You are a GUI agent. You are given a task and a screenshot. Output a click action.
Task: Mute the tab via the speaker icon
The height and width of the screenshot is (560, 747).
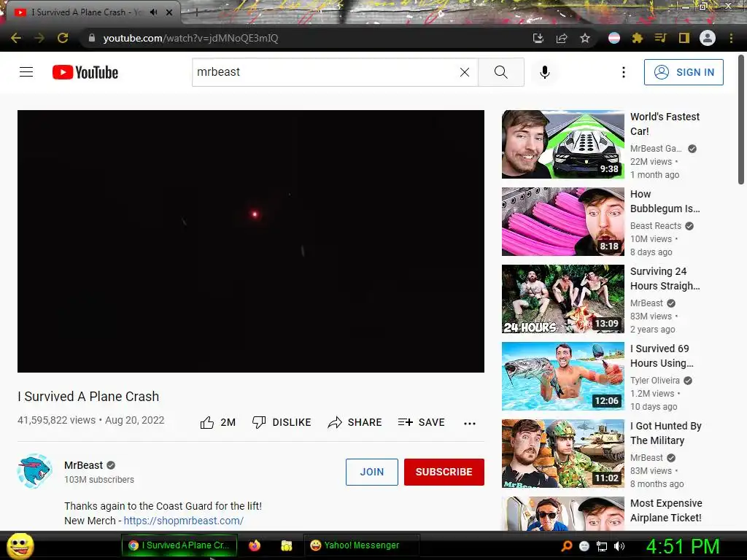tap(153, 12)
